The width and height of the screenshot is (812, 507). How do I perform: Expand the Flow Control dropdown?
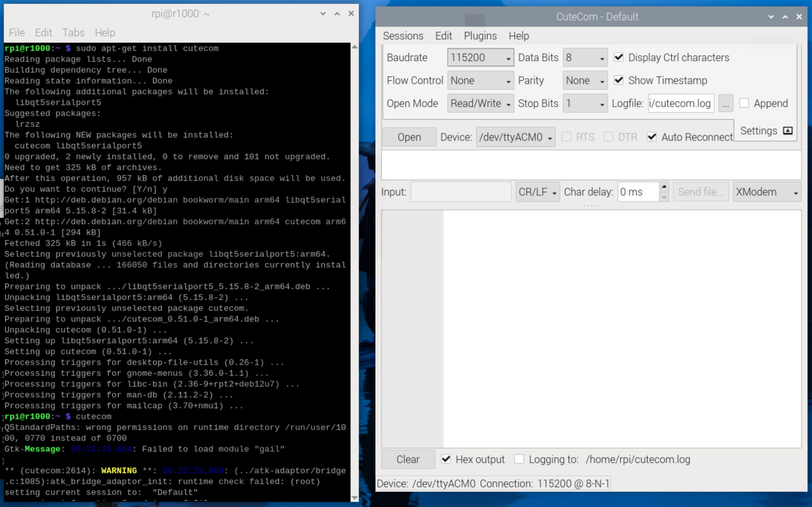coord(481,80)
